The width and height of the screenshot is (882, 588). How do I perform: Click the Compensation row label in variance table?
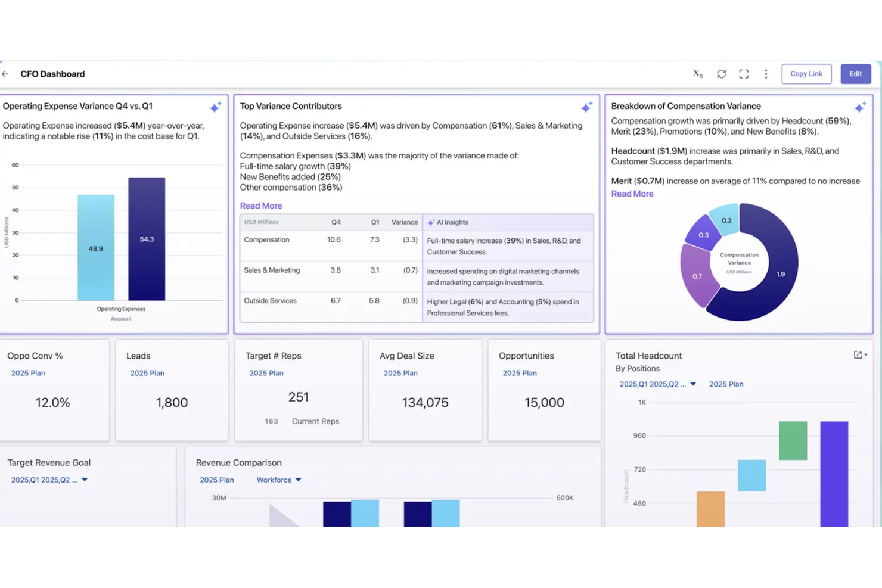(x=266, y=239)
